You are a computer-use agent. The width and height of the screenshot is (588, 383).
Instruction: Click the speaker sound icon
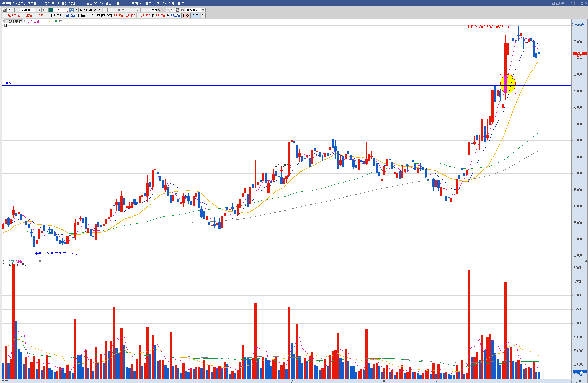point(44,10)
